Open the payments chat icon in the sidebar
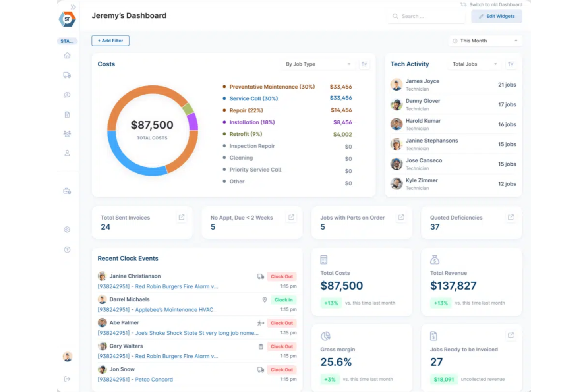Image resolution: width=588 pixels, height=392 pixels. click(67, 95)
